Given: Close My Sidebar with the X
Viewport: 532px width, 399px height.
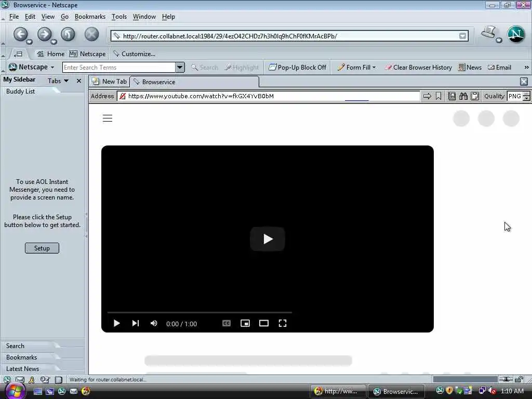Looking at the screenshot, I should coord(79,81).
